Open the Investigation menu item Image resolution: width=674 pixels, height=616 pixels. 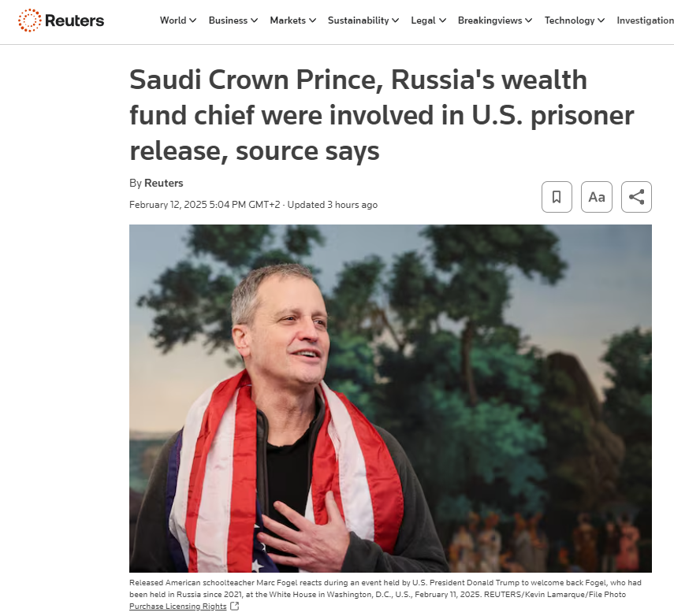click(x=645, y=20)
